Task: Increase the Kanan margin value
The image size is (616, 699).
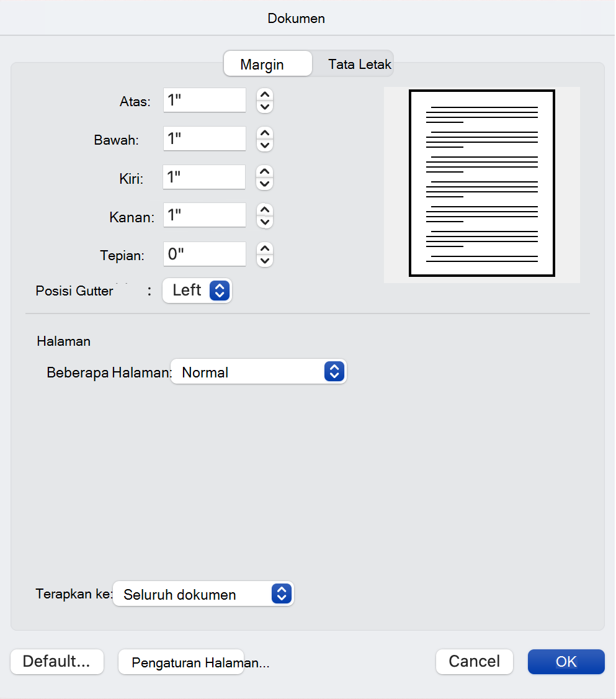Action: (x=264, y=210)
